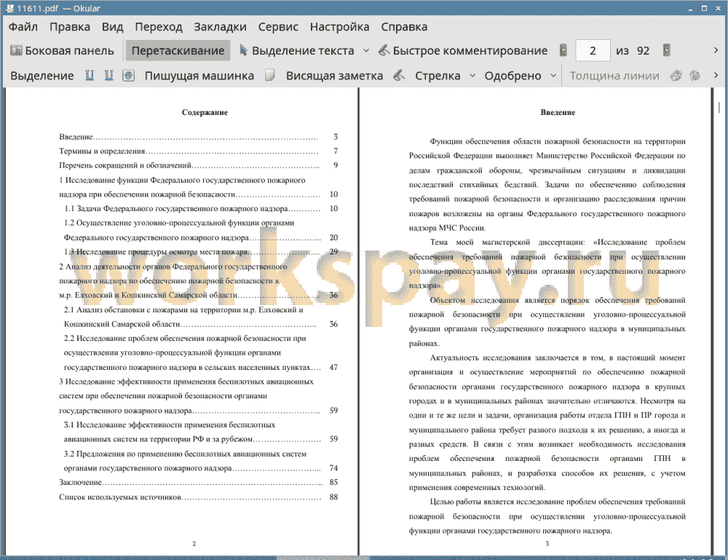Screen dimensions: 728x560
Task: Open the Файл menu
Action: pos(23,27)
